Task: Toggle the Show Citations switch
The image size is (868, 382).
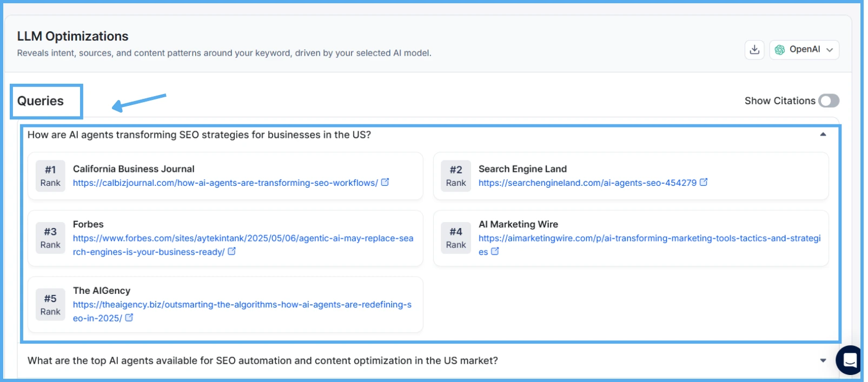Action: pyautogui.click(x=829, y=100)
